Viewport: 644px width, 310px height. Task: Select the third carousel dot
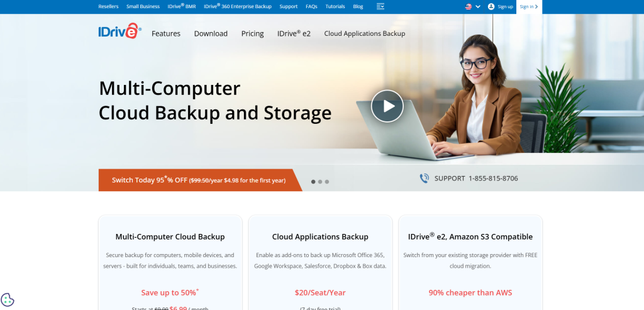(x=327, y=182)
